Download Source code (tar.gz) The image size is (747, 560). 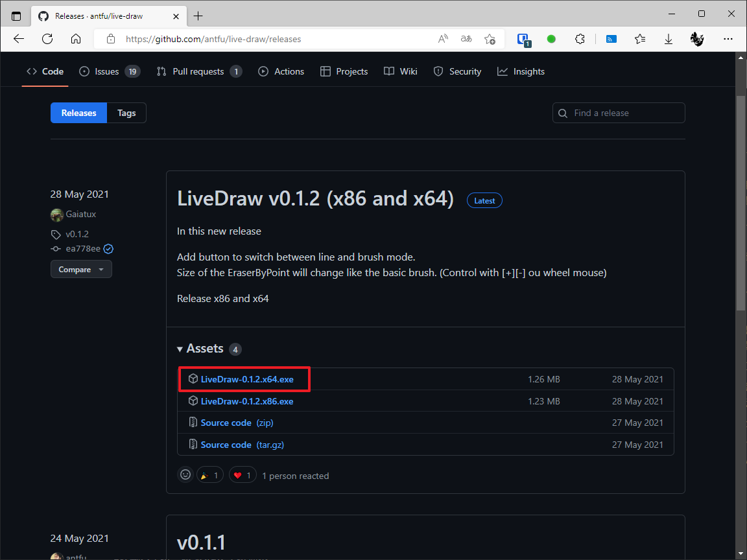click(242, 444)
